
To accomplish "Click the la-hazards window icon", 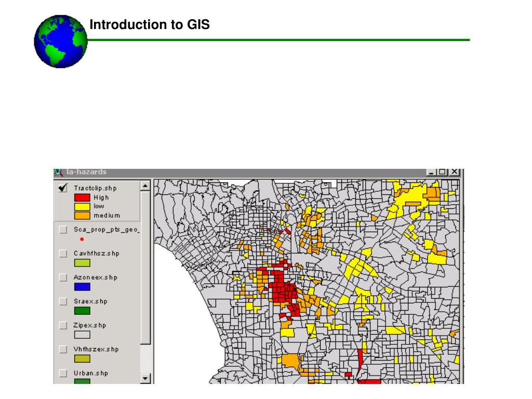I will [58, 172].
